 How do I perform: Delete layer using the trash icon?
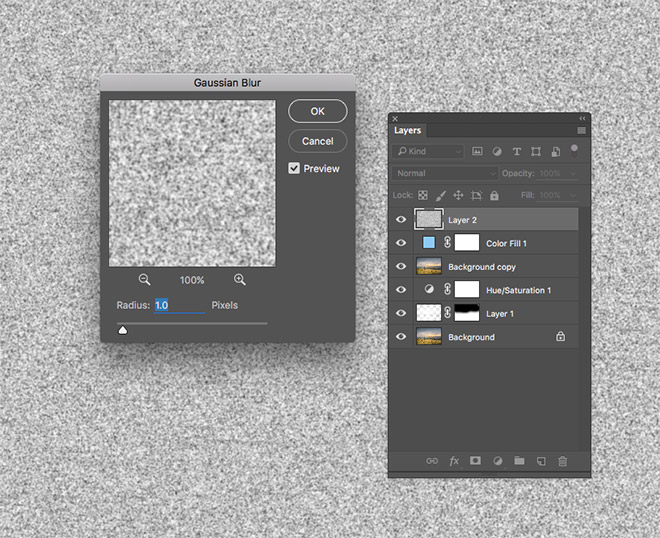click(562, 461)
